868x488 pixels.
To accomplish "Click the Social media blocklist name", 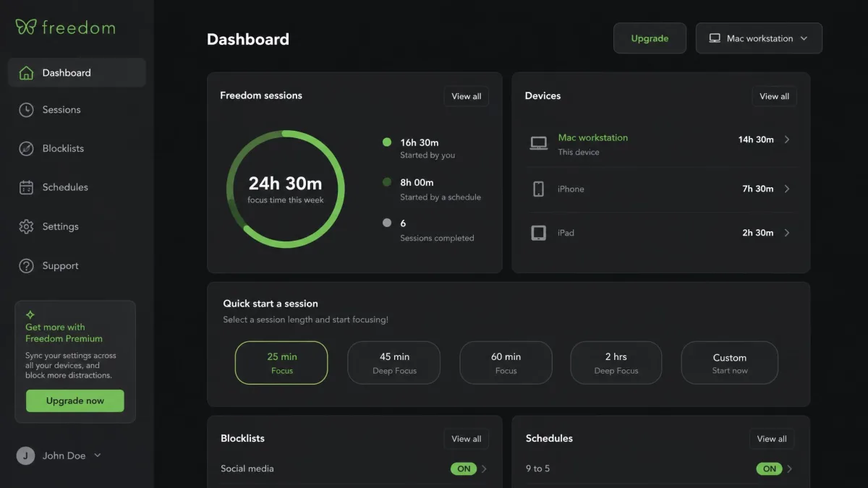I will 247,468.
